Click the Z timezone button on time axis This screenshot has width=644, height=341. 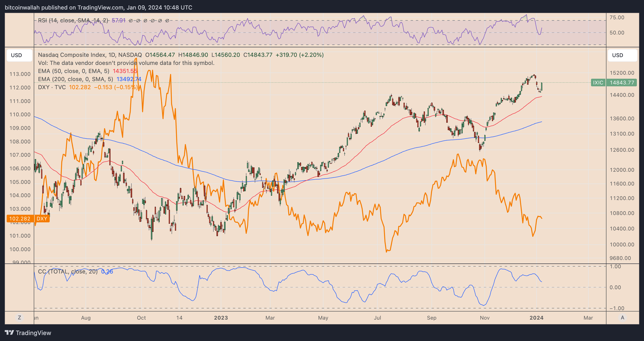[19, 317]
